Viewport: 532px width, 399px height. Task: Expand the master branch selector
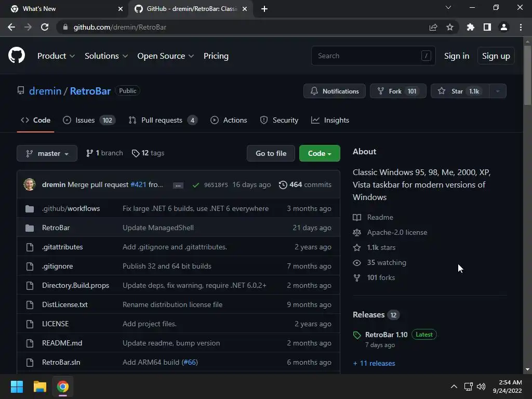[47, 153]
